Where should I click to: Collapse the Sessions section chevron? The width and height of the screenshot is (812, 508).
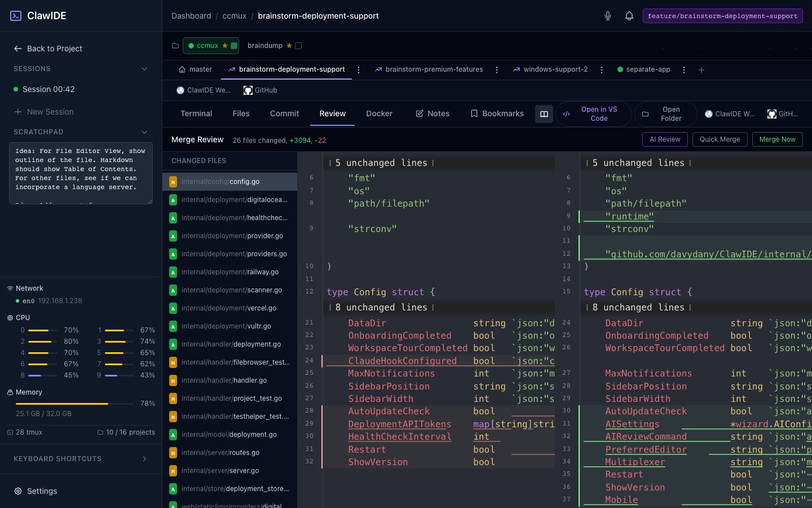pos(144,69)
